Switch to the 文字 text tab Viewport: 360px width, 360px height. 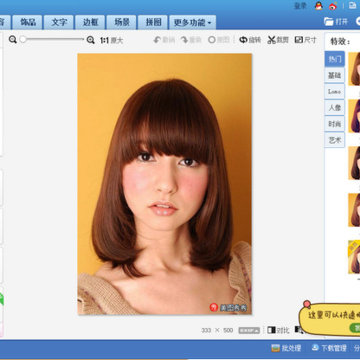pyautogui.click(x=59, y=22)
